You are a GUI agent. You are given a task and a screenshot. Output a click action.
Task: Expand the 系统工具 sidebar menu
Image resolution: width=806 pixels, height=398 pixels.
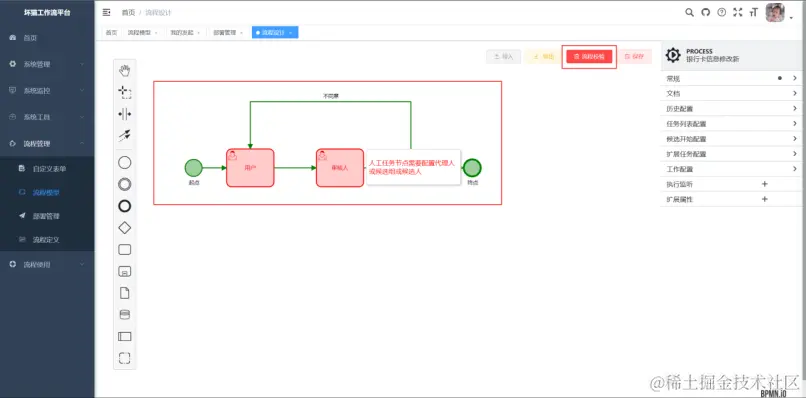[47, 117]
